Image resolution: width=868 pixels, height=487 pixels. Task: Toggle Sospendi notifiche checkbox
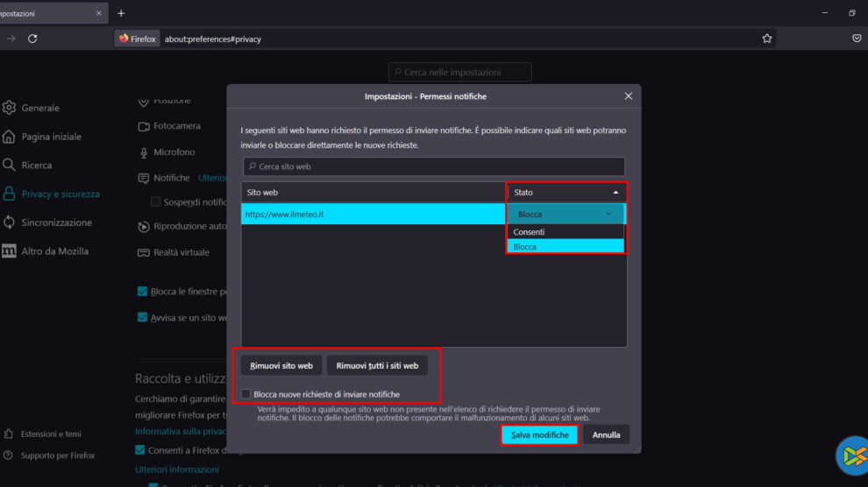(x=156, y=202)
